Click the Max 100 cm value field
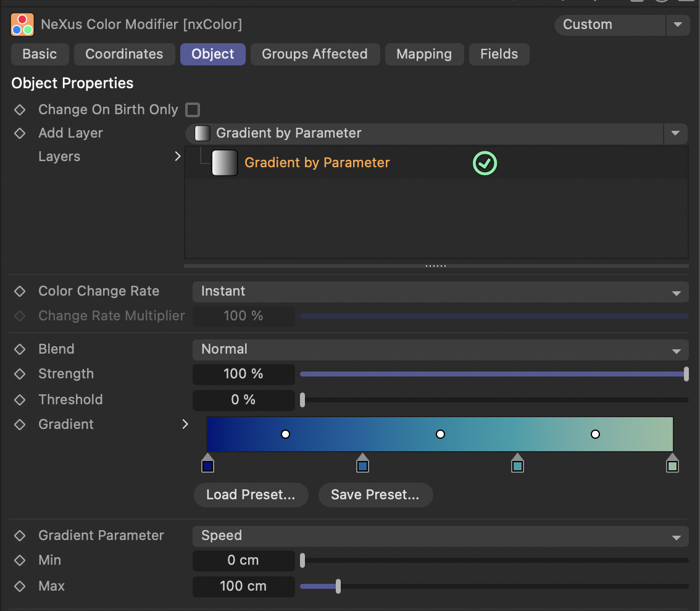700x611 pixels. click(x=244, y=586)
